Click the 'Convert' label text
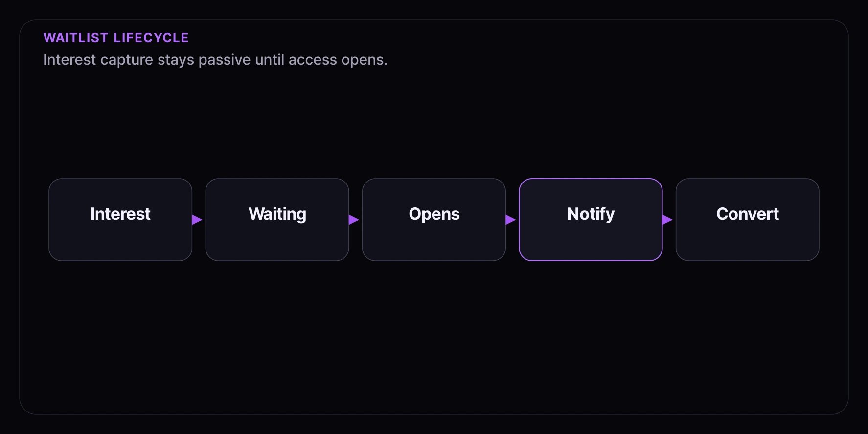868x434 pixels. [747, 214]
